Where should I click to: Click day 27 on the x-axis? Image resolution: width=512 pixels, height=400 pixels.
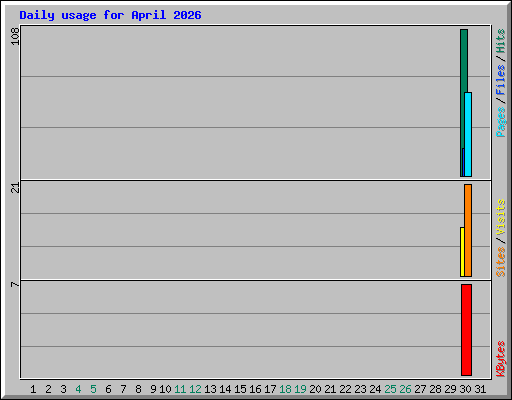coord(420,389)
